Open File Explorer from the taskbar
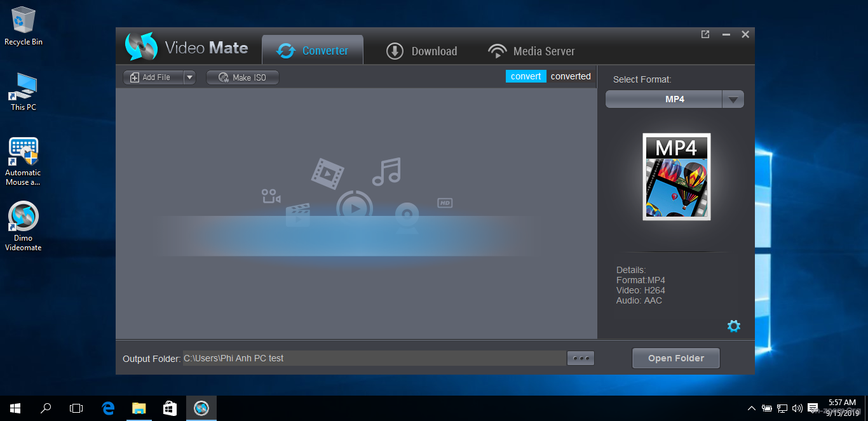The width and height of the screenshot is (868, 421). [x=139, y=408]
